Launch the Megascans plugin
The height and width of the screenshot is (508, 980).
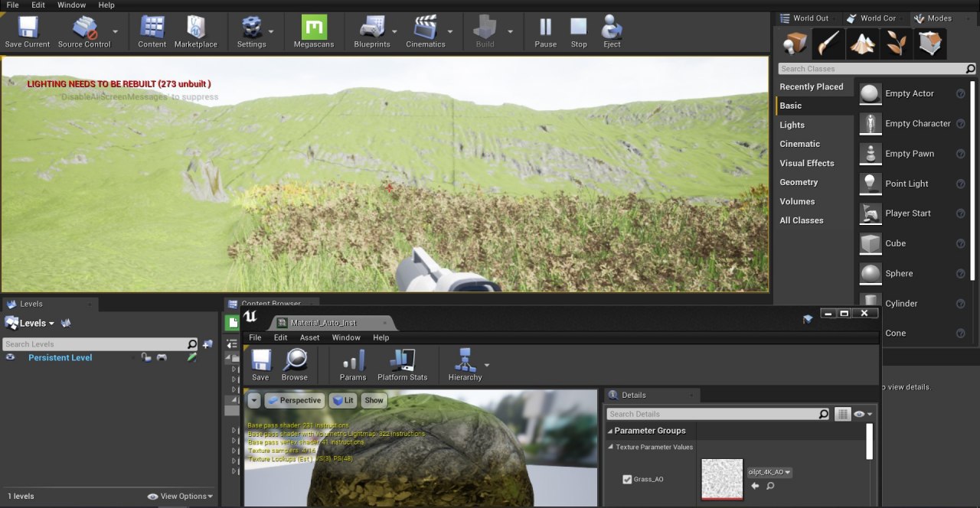[314, 32]
